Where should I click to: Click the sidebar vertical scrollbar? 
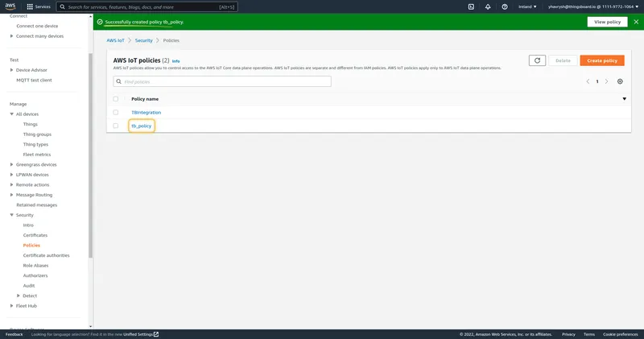point(90,155)
